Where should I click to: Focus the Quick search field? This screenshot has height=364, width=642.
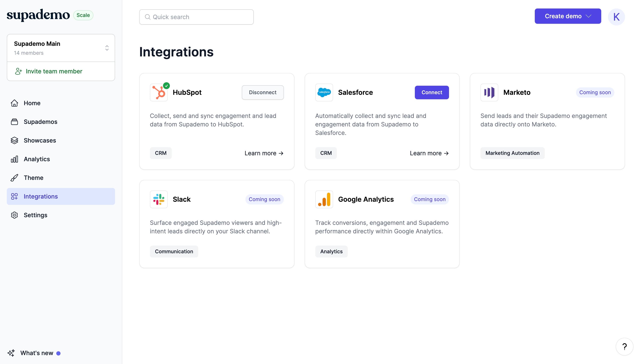196,17
